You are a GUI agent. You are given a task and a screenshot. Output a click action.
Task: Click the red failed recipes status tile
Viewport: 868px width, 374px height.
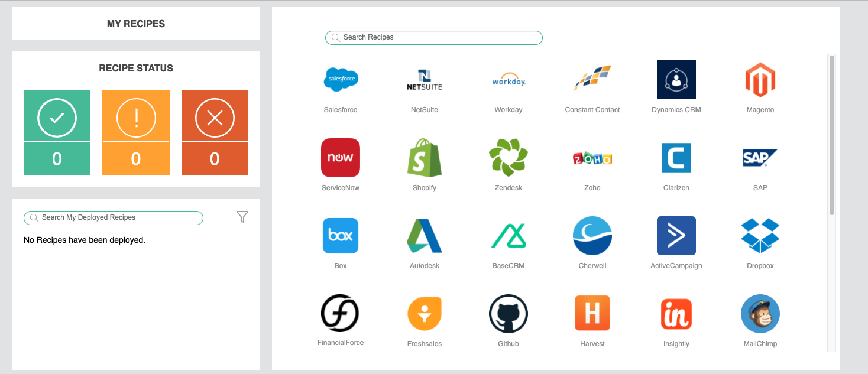pos(215,132)
